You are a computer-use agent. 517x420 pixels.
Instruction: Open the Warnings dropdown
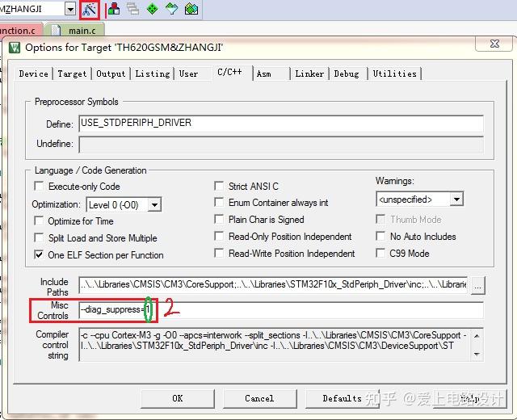tap(456, 199)
